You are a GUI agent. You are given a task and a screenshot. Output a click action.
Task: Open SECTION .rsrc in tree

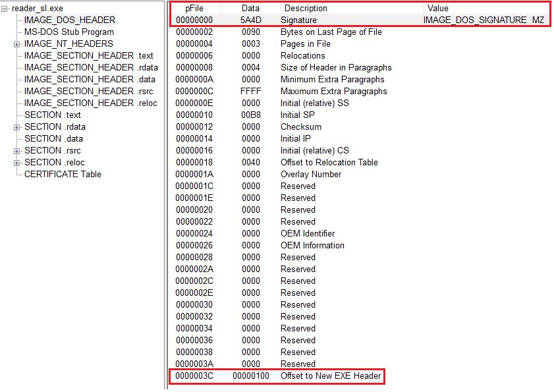pyautogui.click(x=53, y=151)
